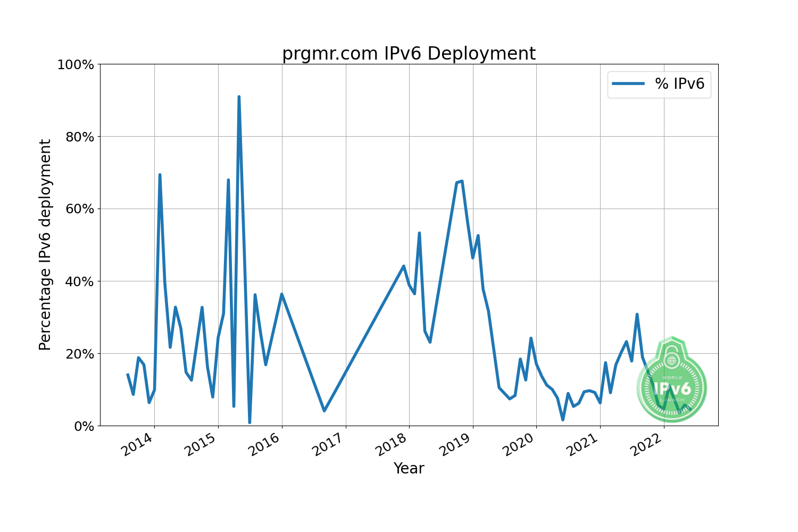Screen dimensions: 798x532
Task: Click the highest peak of the line in 2015
Action: tap(239, 97)
